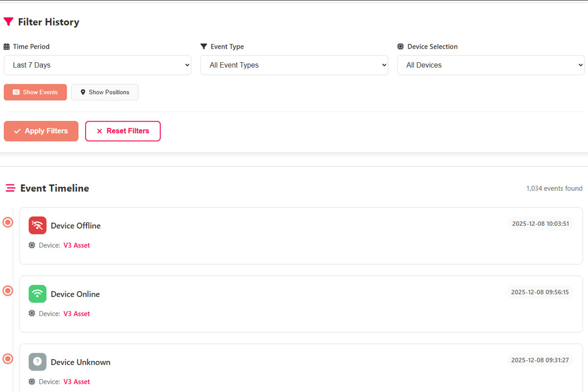Screen dimensions: 588x392
Task: Expand the All Event Types dropdown
Action: [294, 65]
